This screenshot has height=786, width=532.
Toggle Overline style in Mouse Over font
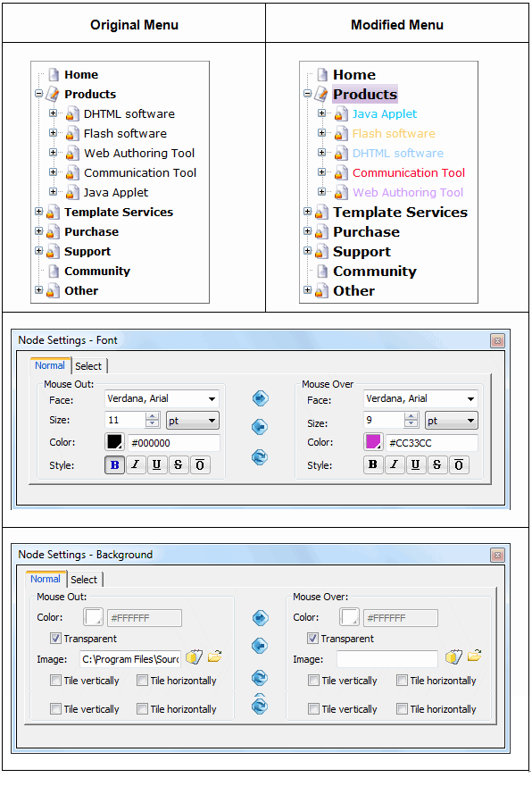point(459,464)
